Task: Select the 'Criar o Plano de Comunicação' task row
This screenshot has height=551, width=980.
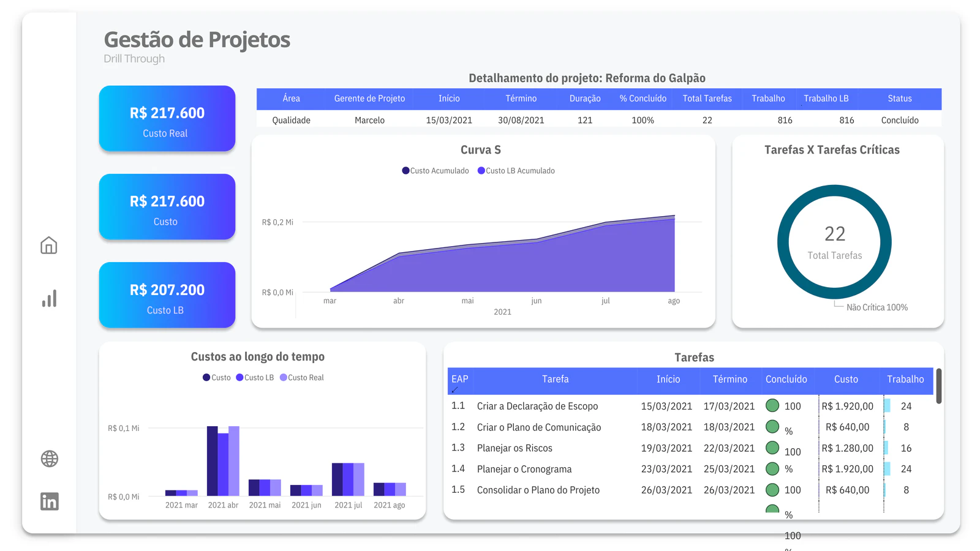Action: click(x=690, y=427)
